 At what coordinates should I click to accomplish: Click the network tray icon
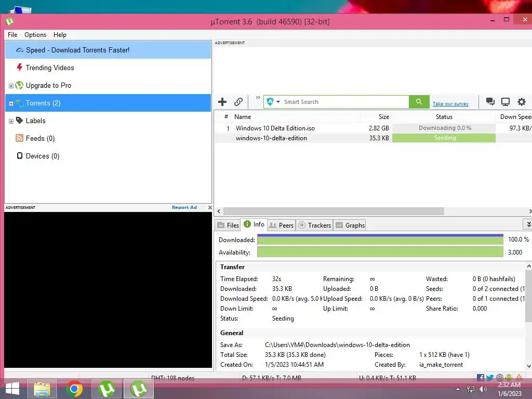tap(471, 389)
